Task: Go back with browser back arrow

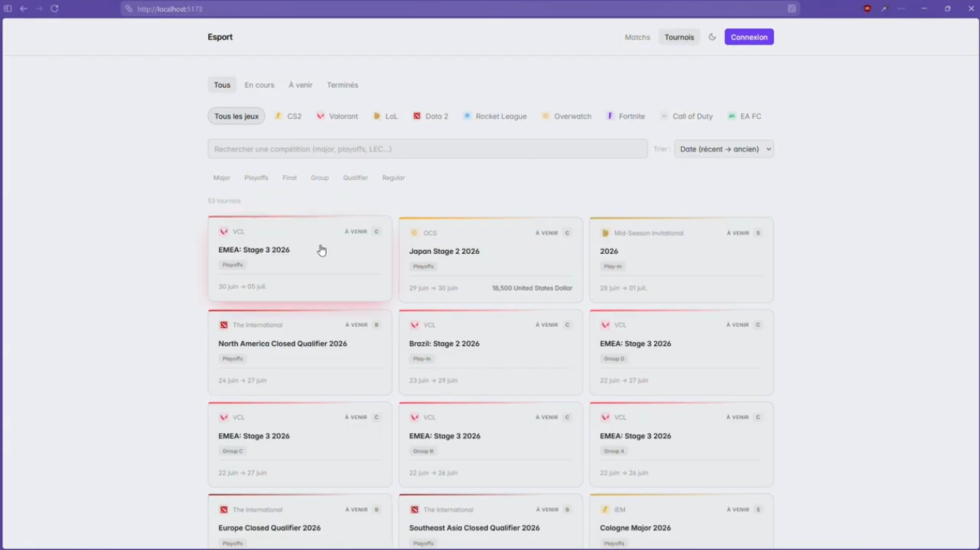Action: pos(23,9)
